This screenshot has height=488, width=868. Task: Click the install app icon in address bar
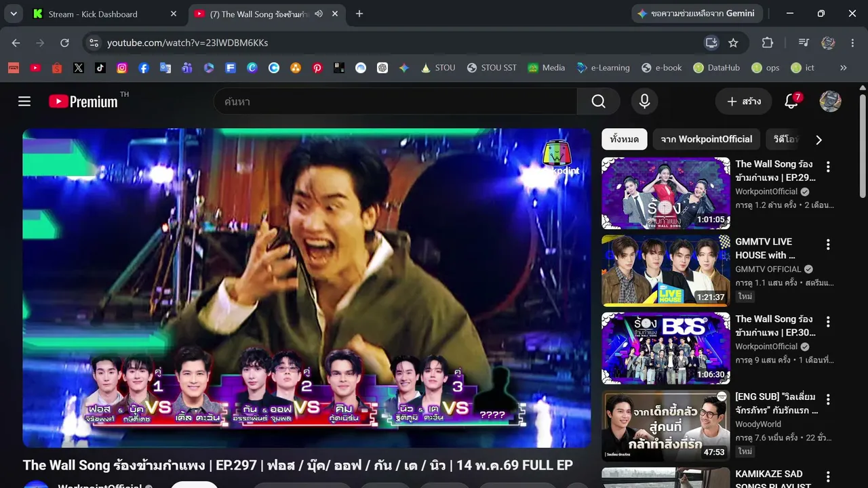click(x=711, y=43)
